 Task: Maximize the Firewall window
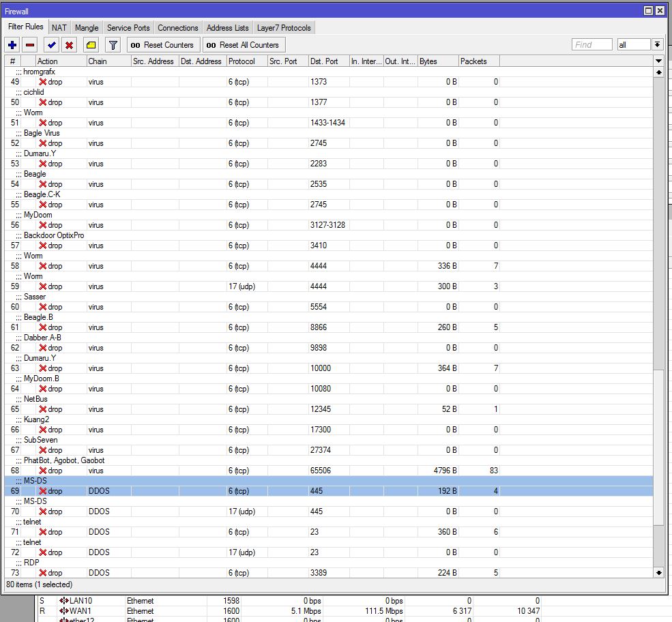(x=648, y=11)
